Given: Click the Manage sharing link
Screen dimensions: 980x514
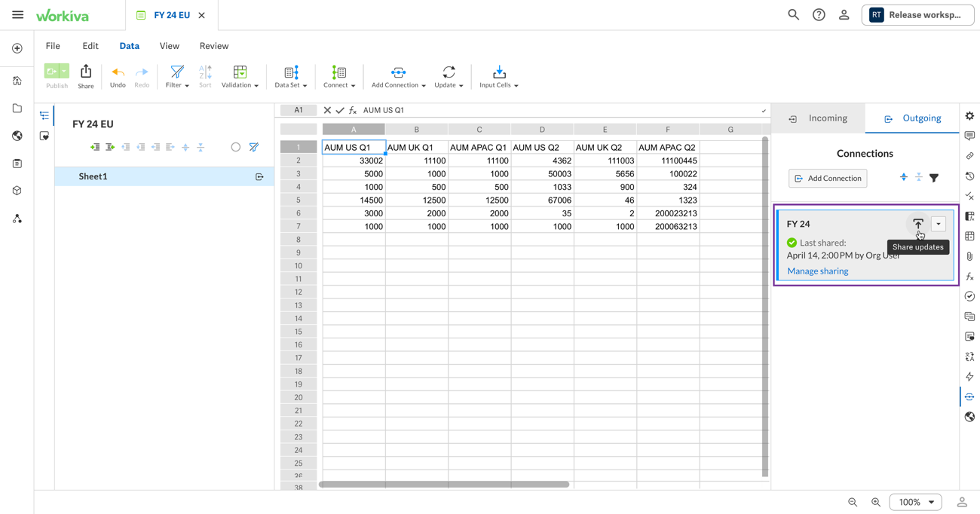Looking at the screenshot, I should coord(817,271).
